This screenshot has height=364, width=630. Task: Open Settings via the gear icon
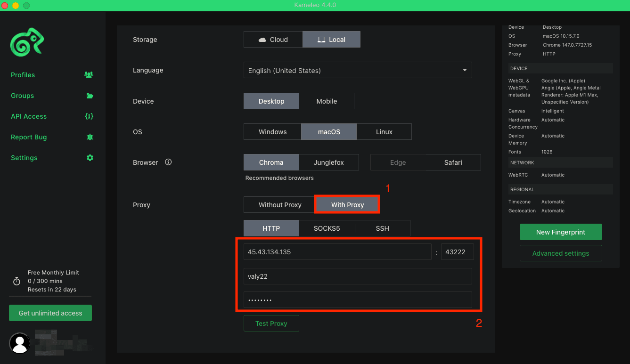[x=90, y=157]
